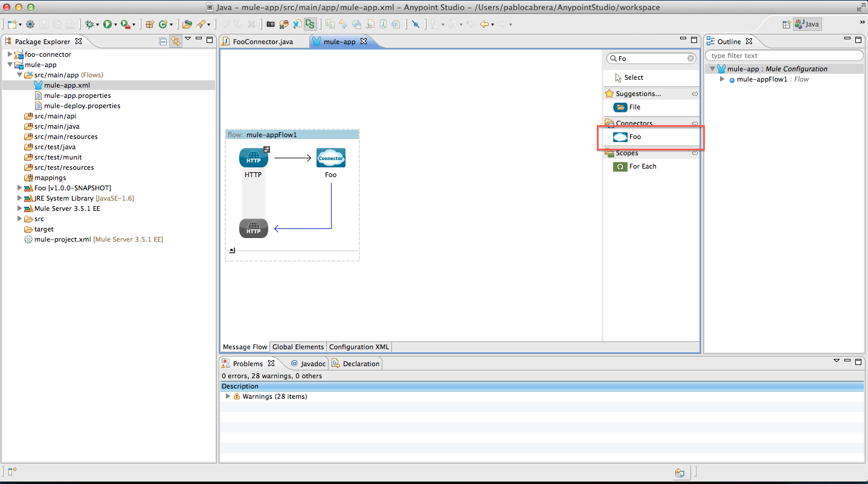Image resolution: width=868 pixels, height=484 pixels.
Task: Click the green Run button in the toolbar
Action: pos(108,24)
